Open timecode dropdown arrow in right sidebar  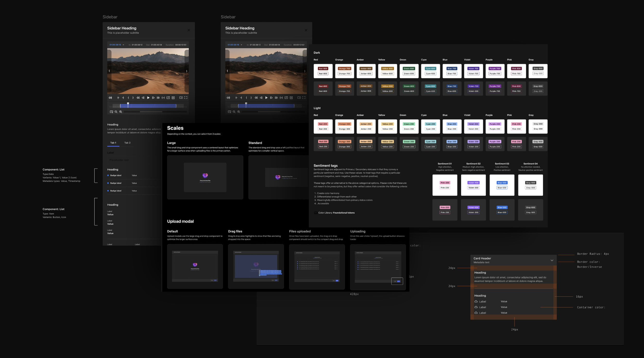[x=241, y=45]
